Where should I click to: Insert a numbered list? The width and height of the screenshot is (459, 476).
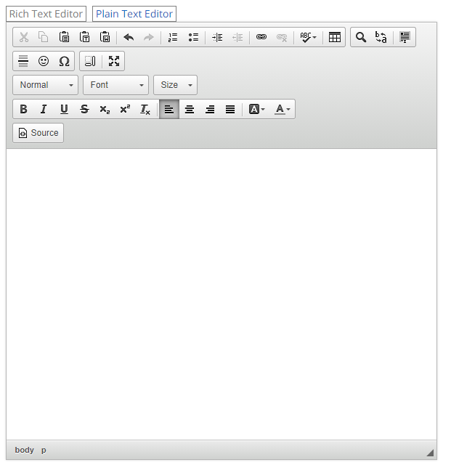tap(173, 37)
